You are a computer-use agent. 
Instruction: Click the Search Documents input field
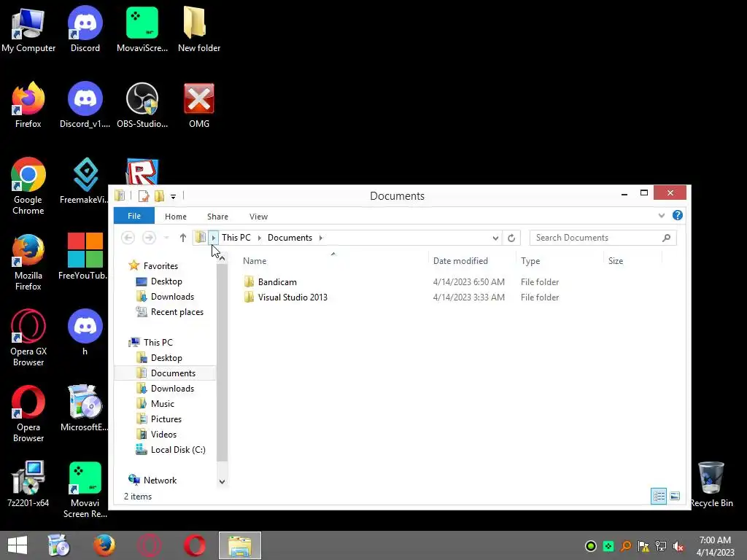pos(603,238)
